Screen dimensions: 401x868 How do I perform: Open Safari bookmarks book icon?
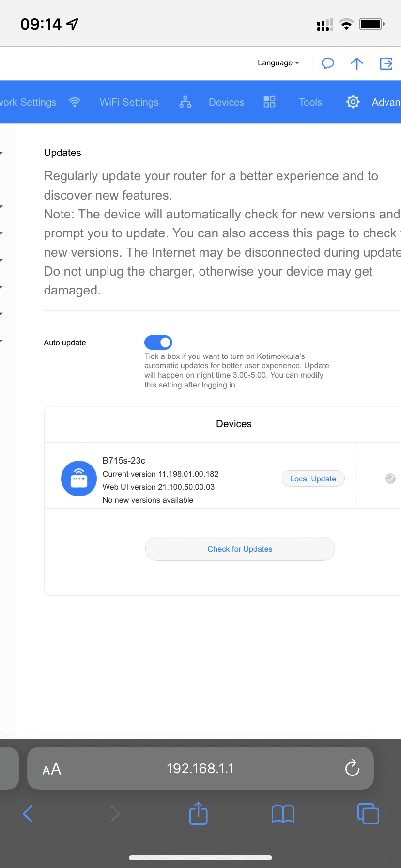pos(283,814)
